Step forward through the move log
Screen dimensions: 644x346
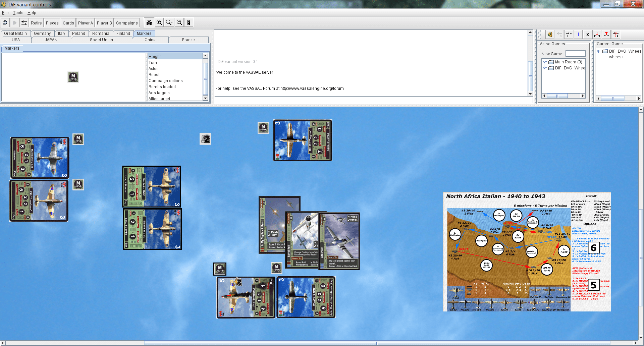[14, 22]
